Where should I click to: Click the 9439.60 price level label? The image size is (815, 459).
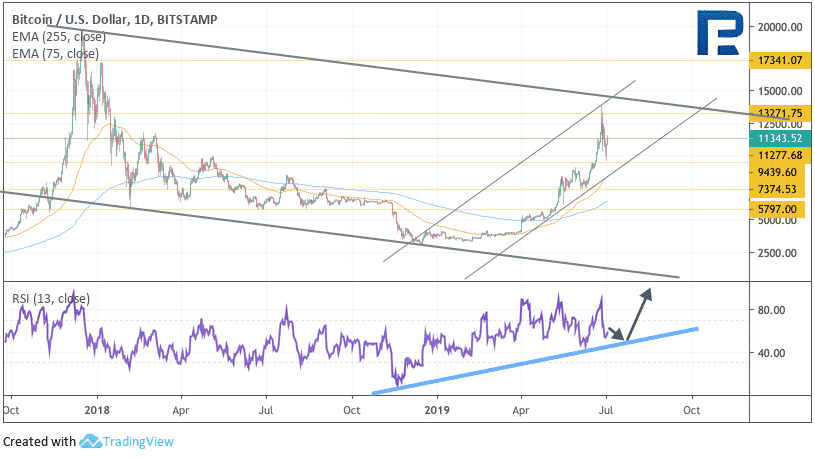(x=777, y=173)
